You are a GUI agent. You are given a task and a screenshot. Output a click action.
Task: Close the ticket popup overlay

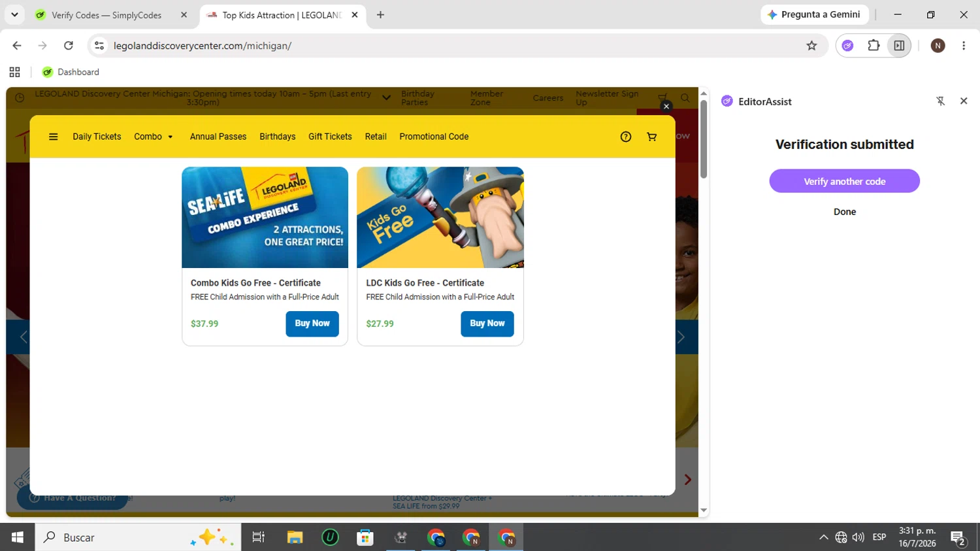[x=666, y=107]
